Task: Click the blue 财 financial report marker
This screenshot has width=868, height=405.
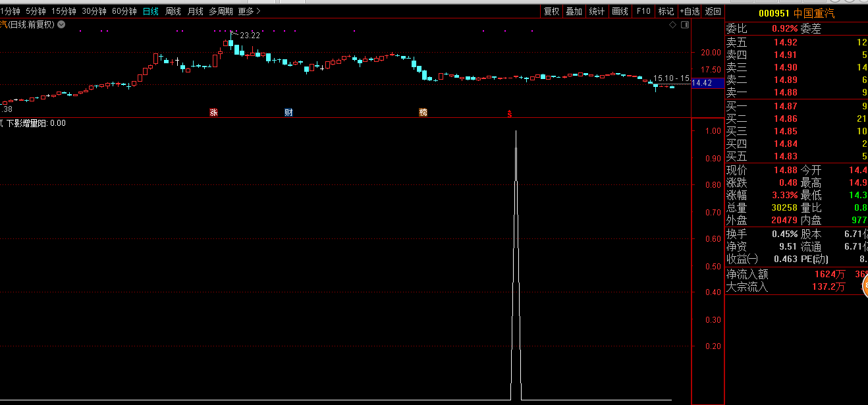Action: pos(288,113)
